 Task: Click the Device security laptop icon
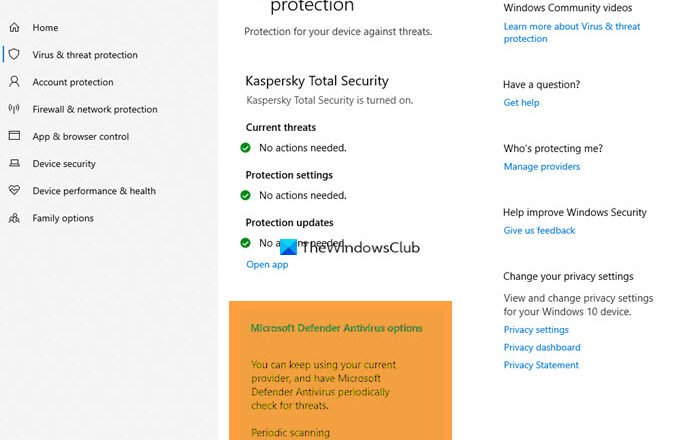pyautogui.click(x=14, y=163)
